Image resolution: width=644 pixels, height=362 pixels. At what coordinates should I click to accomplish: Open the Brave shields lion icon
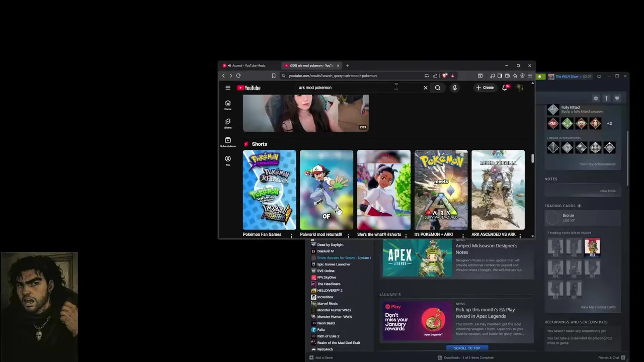445,75
